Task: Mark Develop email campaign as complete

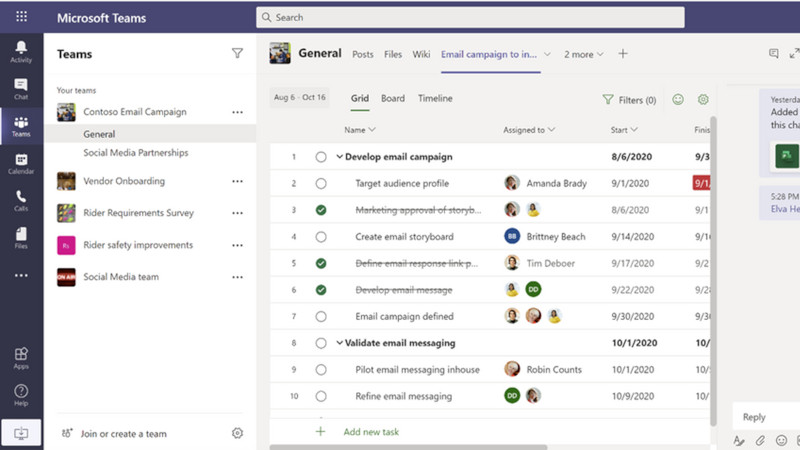Action: (x=321, y=157)
